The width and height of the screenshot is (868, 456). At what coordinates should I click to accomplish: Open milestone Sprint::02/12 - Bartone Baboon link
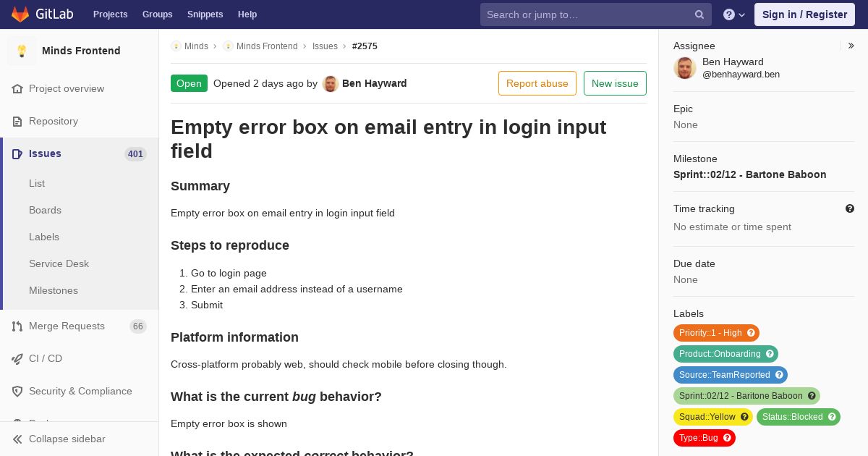(749, 174)
